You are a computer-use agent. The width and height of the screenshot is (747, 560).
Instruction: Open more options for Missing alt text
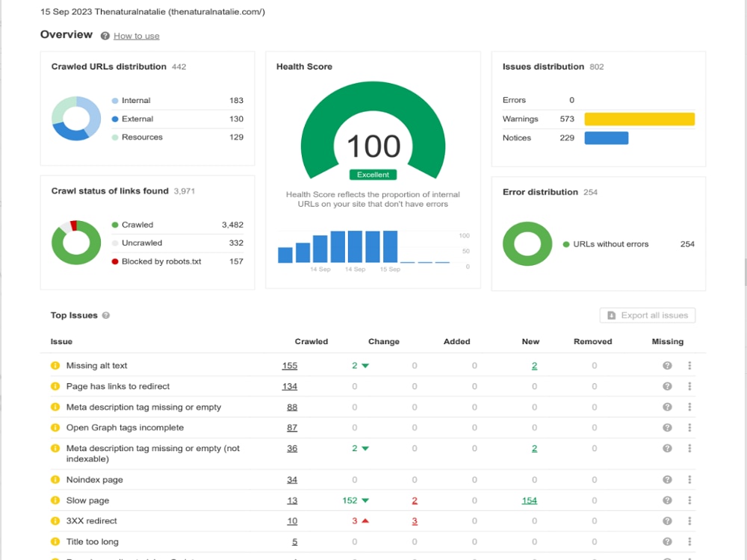[x=689, y=366]
